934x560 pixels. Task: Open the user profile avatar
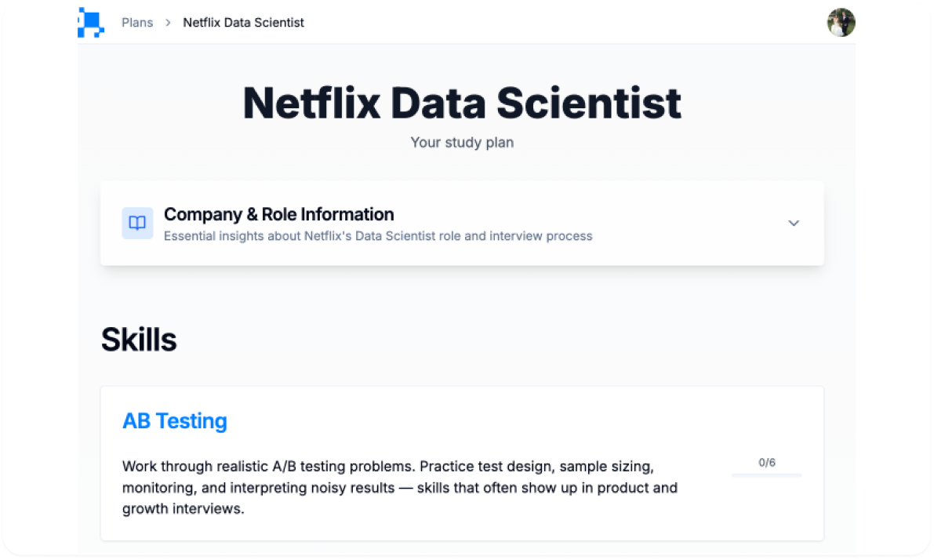(x=841, y=23)
